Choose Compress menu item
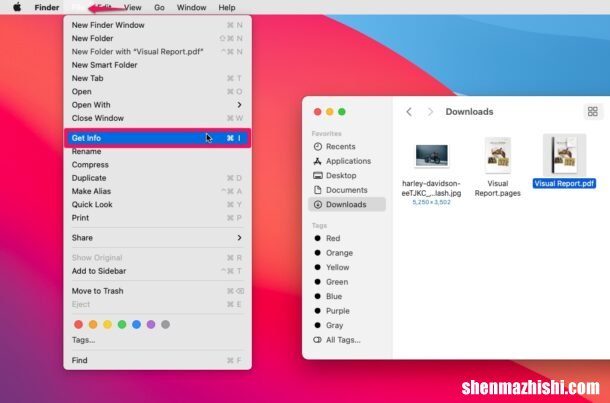Image resolution: width=610 pixels, height=403 pixels. (x=157, y=165)
